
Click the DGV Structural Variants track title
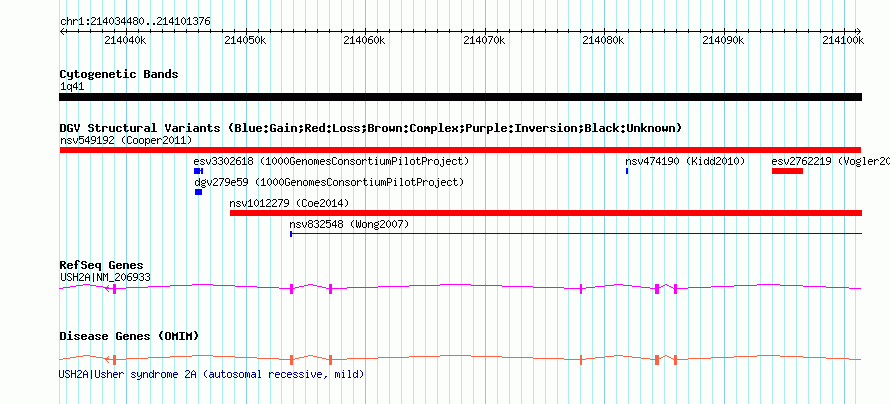[371, 128]
